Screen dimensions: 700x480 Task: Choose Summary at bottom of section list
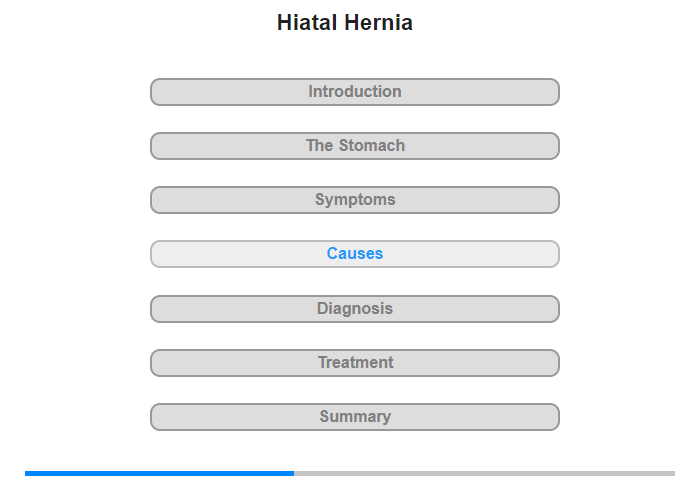click(x=355, y=417)
